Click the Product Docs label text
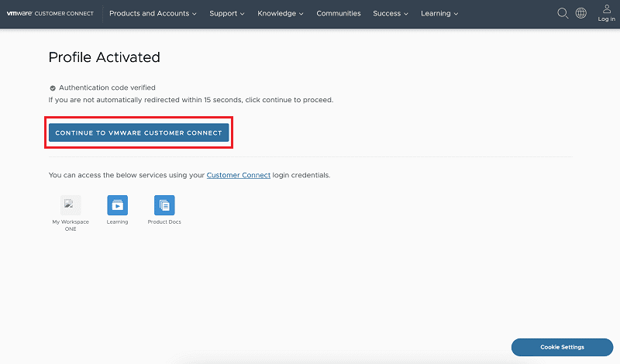This screenshot has height=364, width=620. (x=164, y=222)
